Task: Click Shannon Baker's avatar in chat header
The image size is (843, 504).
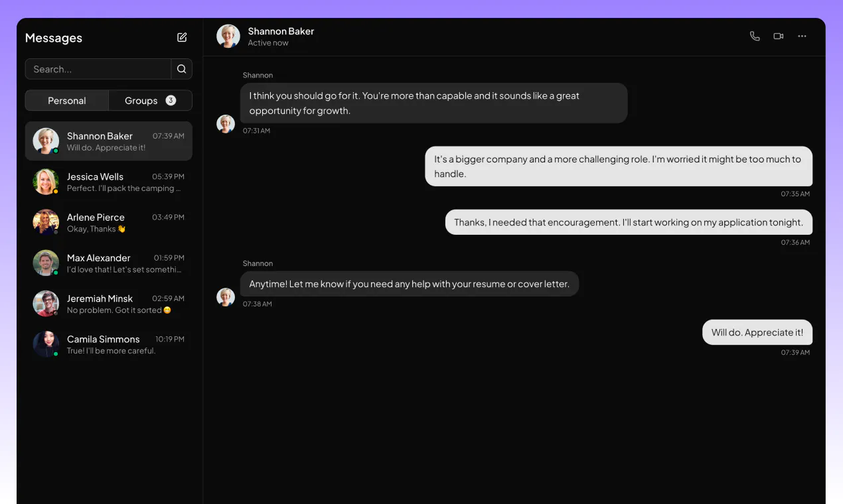Action: [x=228, y=36]
